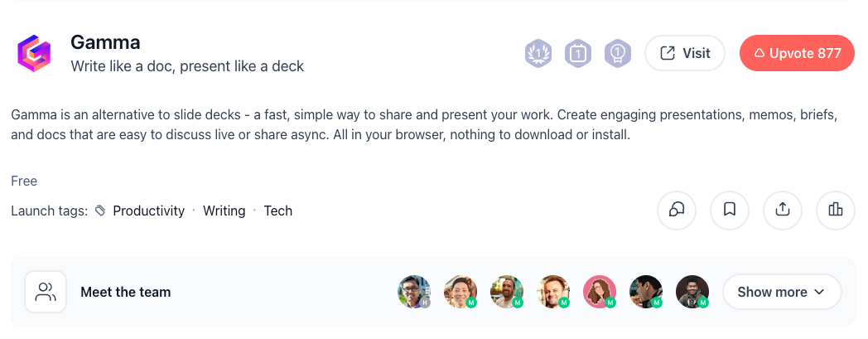Open the bar chart stats icon
868x339 pixels.
point(836,211)
